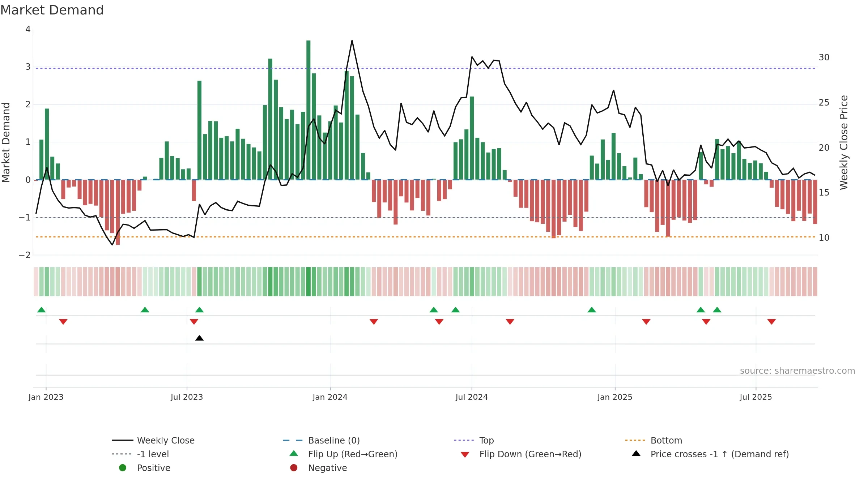The image size is (868, 488).
Task: Click the black price-cross marker near Jul 2023
Action: [199, 338]
